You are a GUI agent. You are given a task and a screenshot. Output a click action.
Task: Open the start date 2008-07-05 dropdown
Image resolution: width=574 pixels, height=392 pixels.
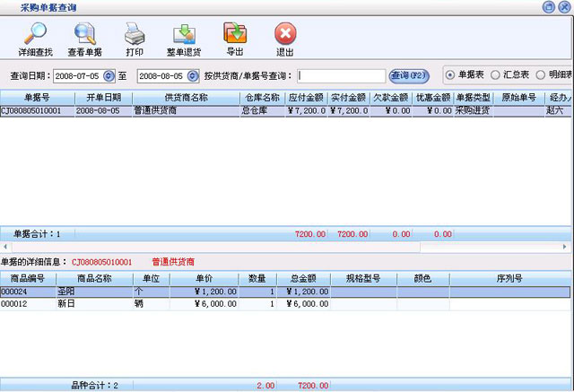[x=109, y=76]
